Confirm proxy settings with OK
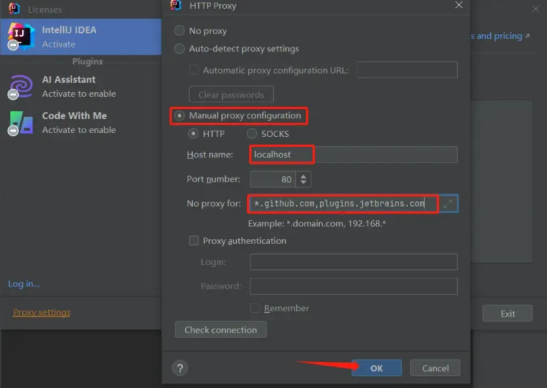The height and width of the screenshot is (389, 548). (x=377, y=368)
